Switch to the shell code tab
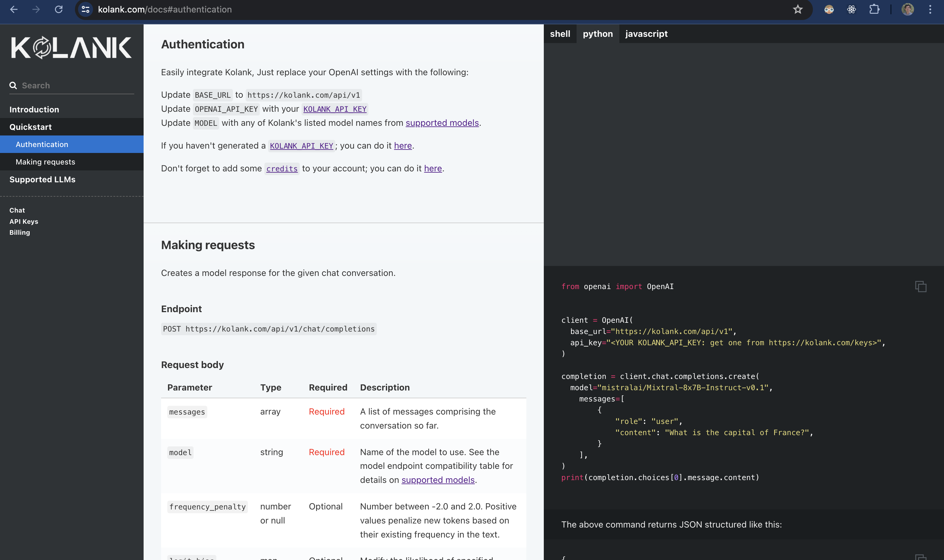The image size is (944, 560). [x=560, y=34]
